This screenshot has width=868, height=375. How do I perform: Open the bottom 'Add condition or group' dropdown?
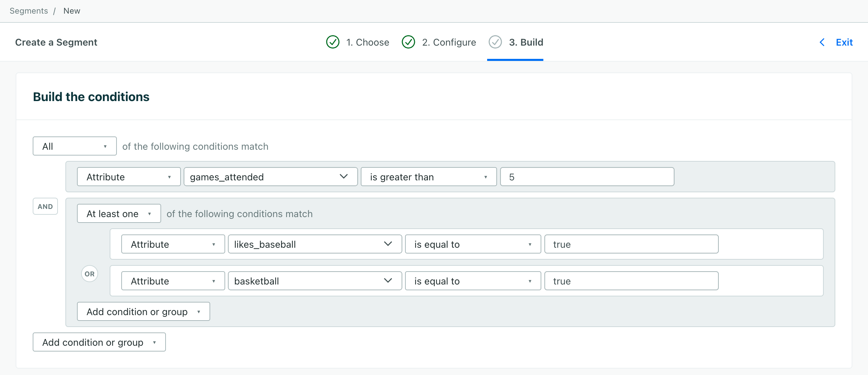coord(99,342)
